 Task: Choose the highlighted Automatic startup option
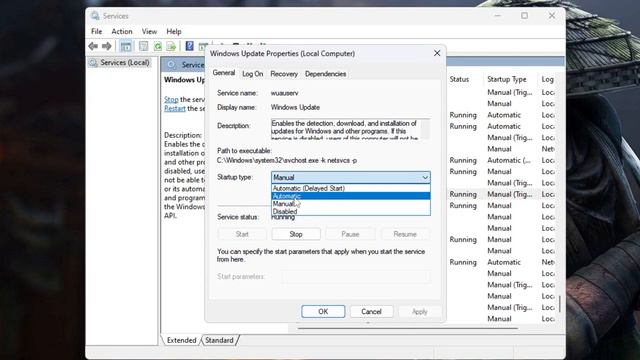[351, 196]
